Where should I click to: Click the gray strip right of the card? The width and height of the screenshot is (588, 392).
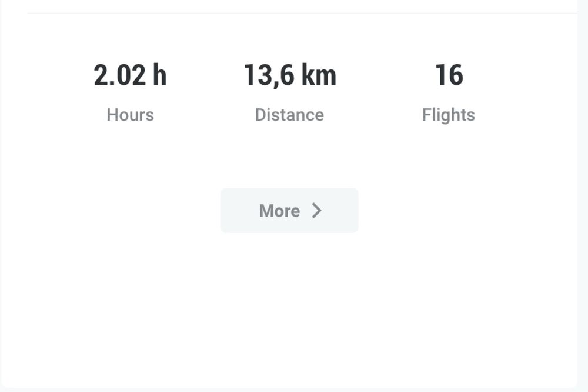tap(583, 195)
